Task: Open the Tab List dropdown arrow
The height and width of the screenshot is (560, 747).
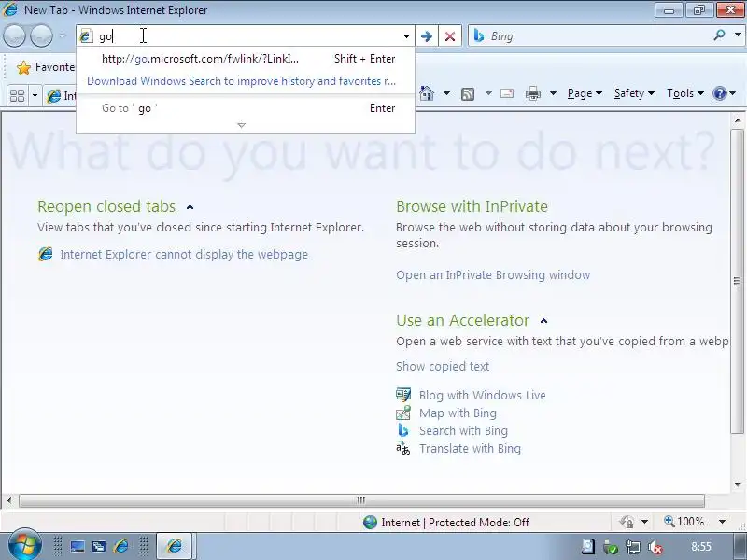Action: point(35,96)
